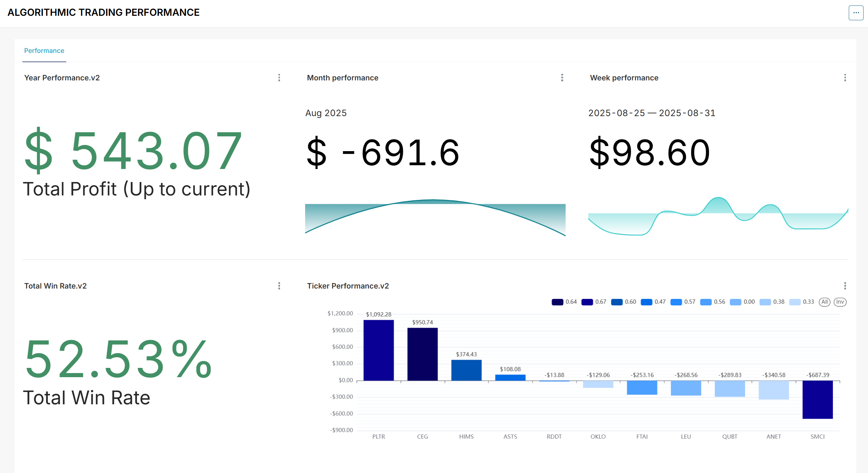The image size is (868, 473).
Task: Click the Week performance sparkline chart
Action: click(718, 216)
